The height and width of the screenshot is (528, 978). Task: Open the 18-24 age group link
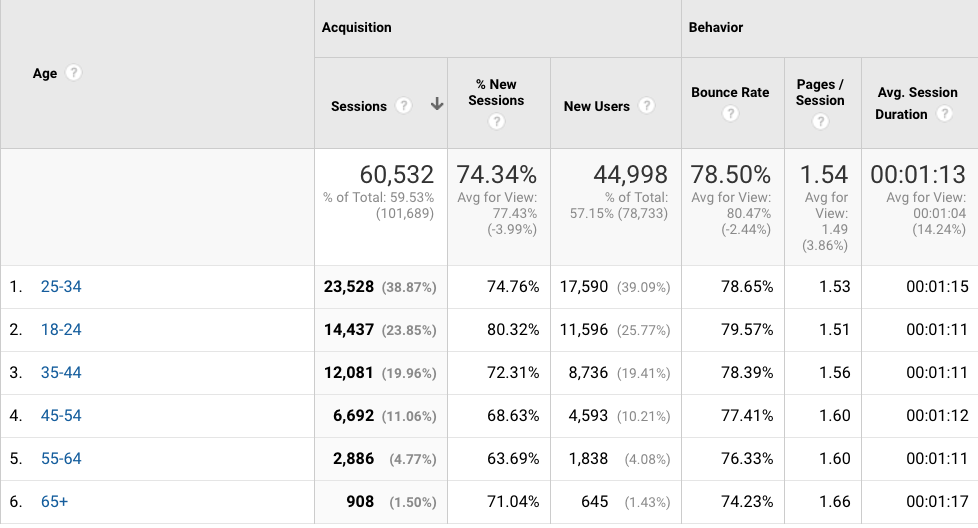(61, 330)
